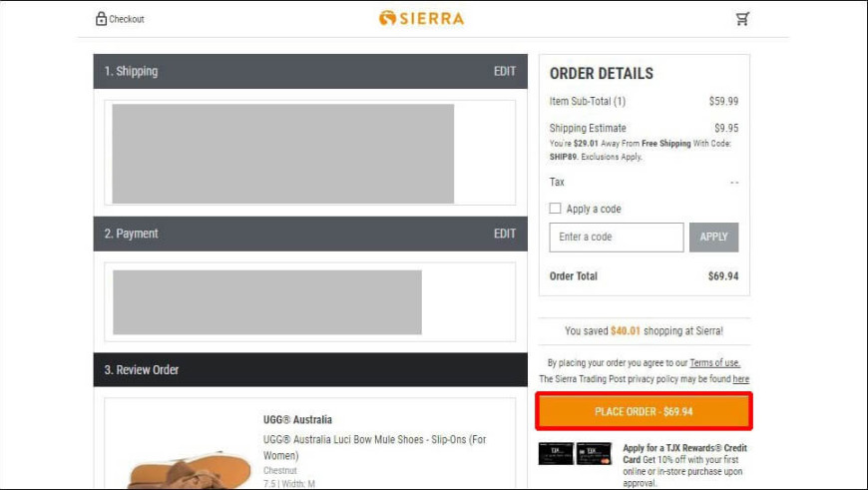Click the Shipping Estimate $9.95 value
Viewport: 868px width, 490px height.
coord(726,128)
